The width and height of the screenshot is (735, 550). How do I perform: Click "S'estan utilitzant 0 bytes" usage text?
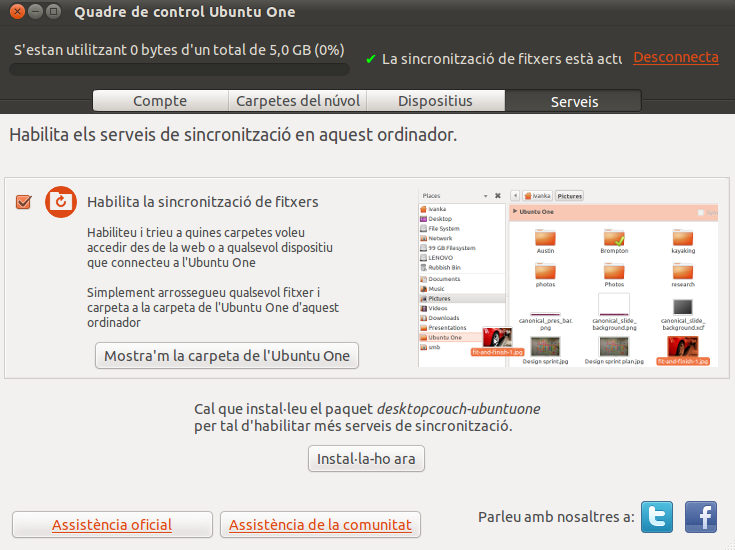point(179,50)
